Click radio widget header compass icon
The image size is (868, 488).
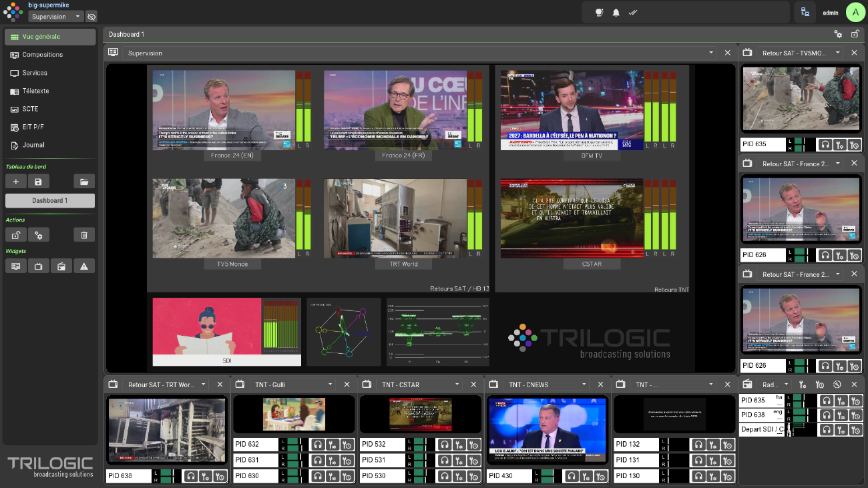pyautogui.click(x=837, y=385)
